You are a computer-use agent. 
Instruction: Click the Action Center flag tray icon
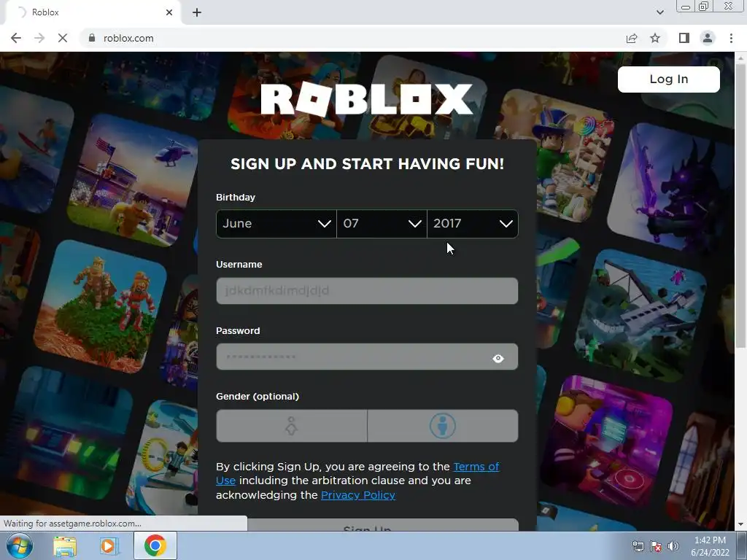(x=656, y=546)
